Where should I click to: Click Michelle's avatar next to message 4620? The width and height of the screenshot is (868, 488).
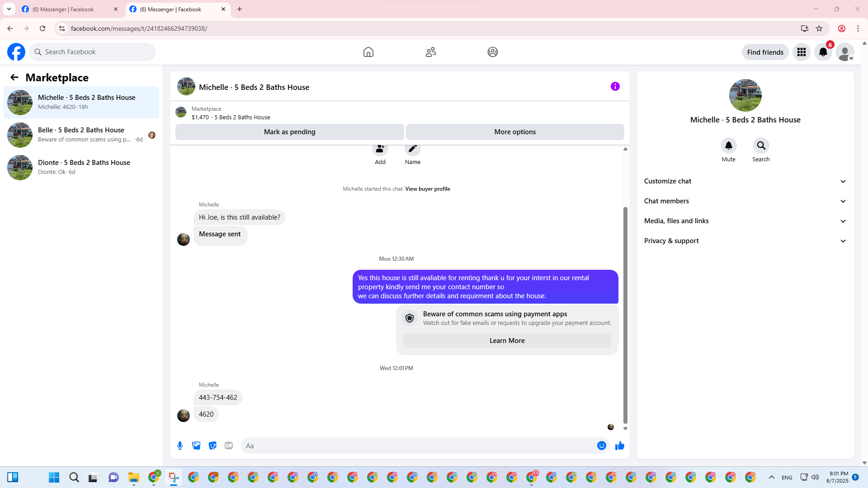(x=184, y=415)
